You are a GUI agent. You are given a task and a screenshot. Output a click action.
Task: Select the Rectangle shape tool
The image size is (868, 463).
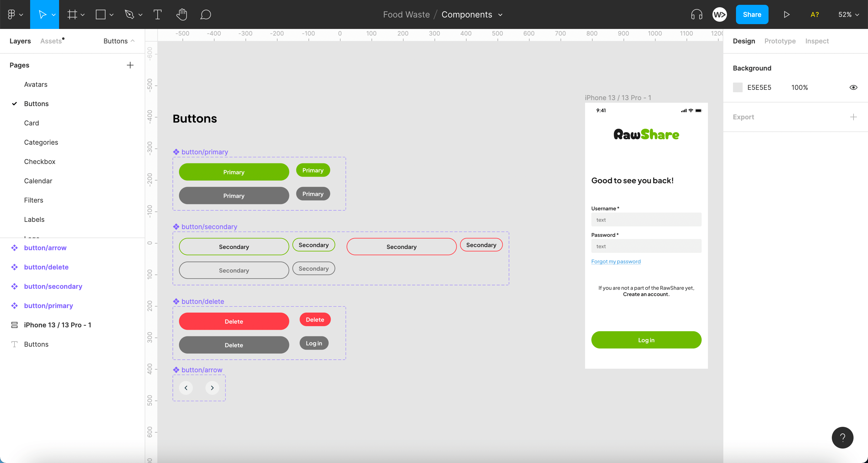click(100, 14)
